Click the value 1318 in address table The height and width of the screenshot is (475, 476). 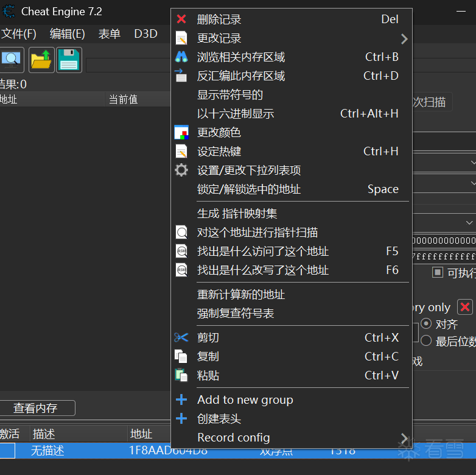coord(343,451)
